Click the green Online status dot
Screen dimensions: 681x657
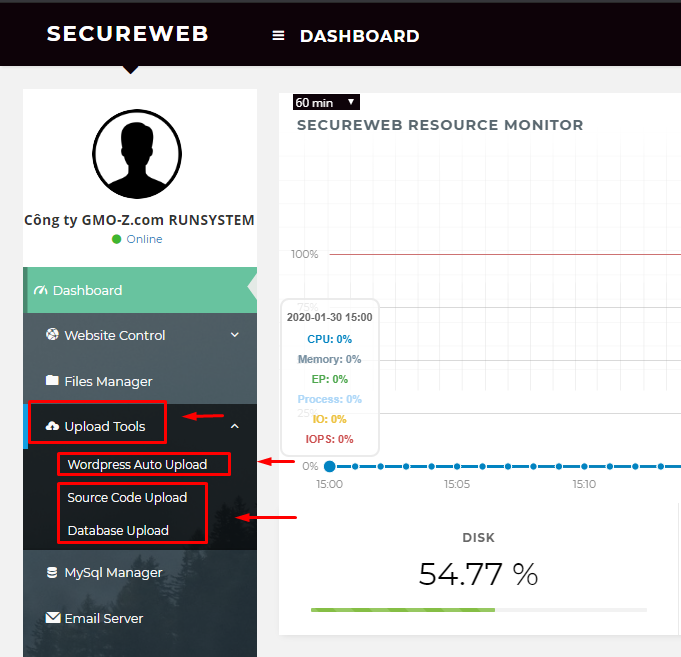point(116,239)
